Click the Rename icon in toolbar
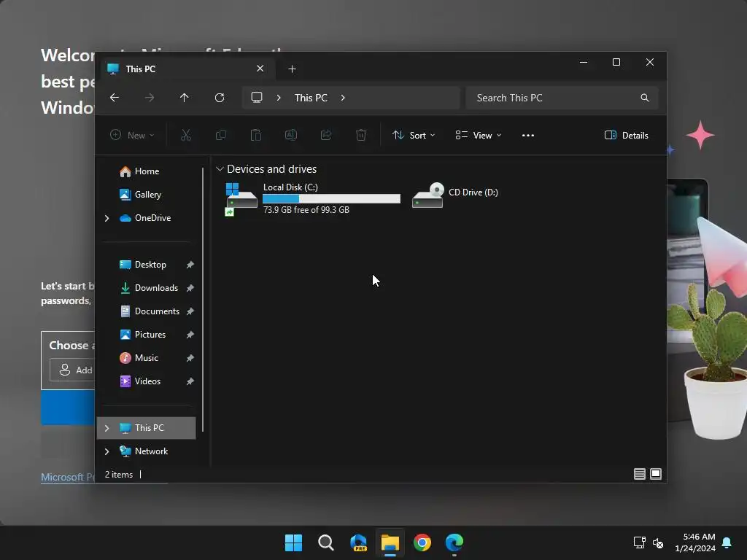 point(291,135)
